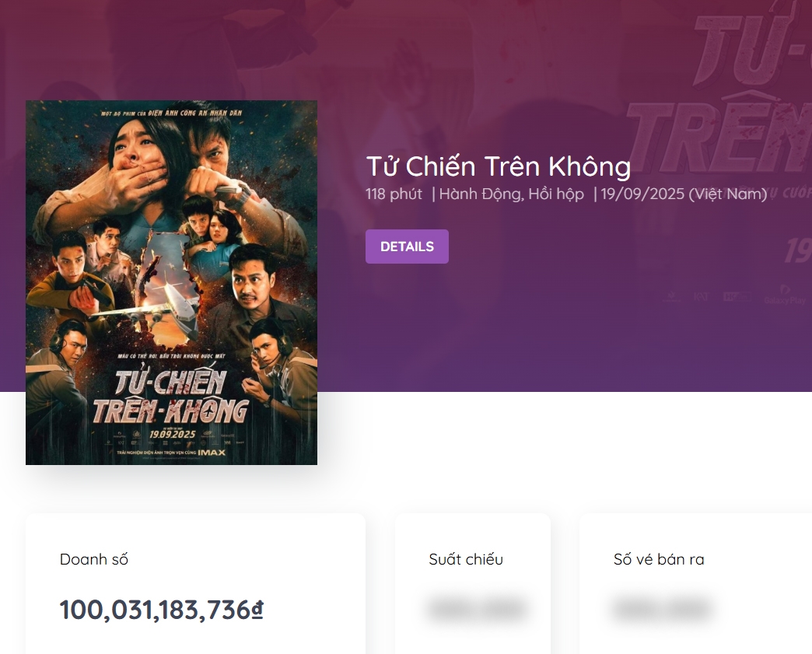The image size is (812, 654).
Task: Select the 'Suất chiếu' screenings card
Action: point(472,583)
